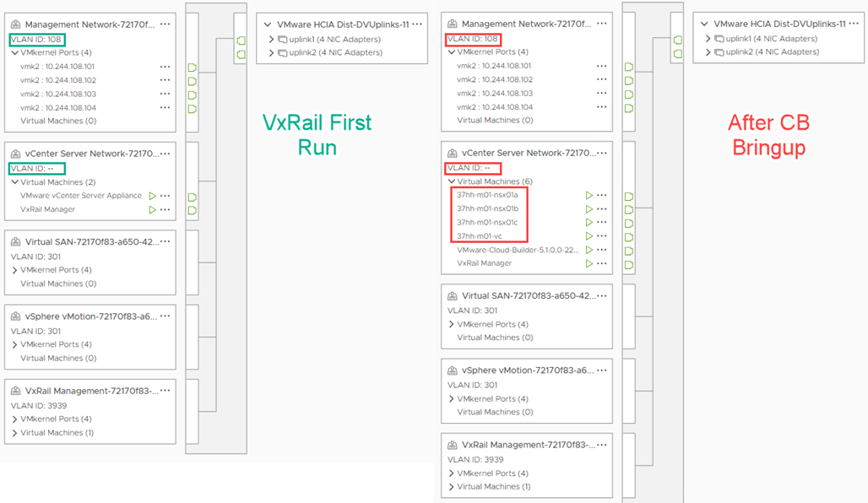Expand Virtual Machines (1) under VxRail Management, First Run diagram

(15, 433)
